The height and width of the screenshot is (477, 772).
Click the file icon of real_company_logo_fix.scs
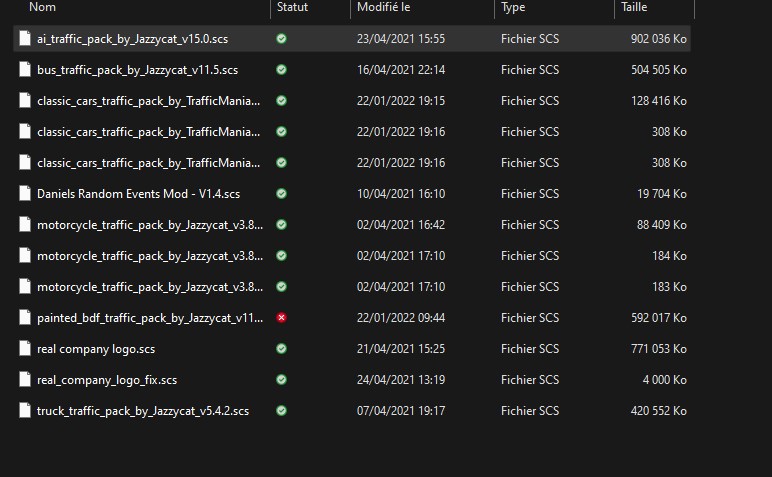point(25,380)
